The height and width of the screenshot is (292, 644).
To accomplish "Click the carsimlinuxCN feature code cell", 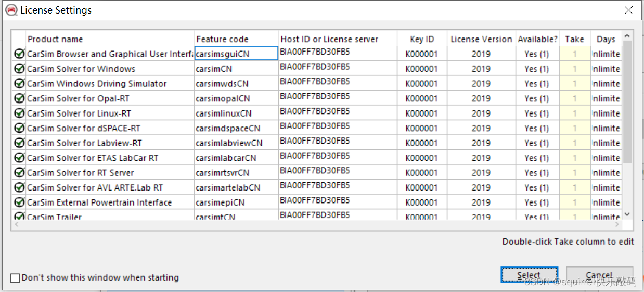I will pos(236,113).
